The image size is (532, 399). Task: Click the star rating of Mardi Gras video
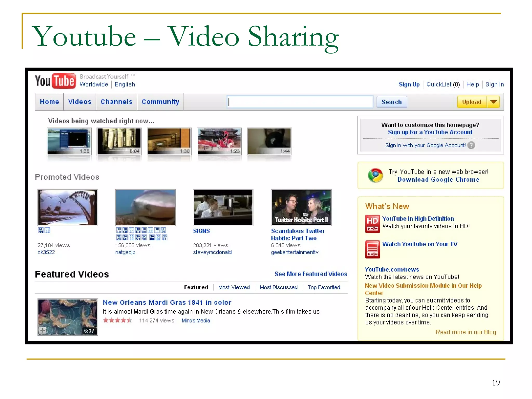click(118, 320)
